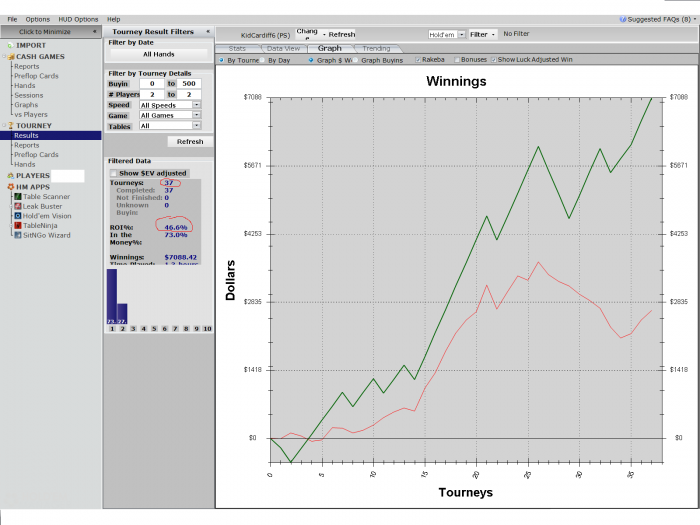Open Cash Games Graphs
Image resolution: width=700 pixels, height=525 pixels.
coord(26,105)
